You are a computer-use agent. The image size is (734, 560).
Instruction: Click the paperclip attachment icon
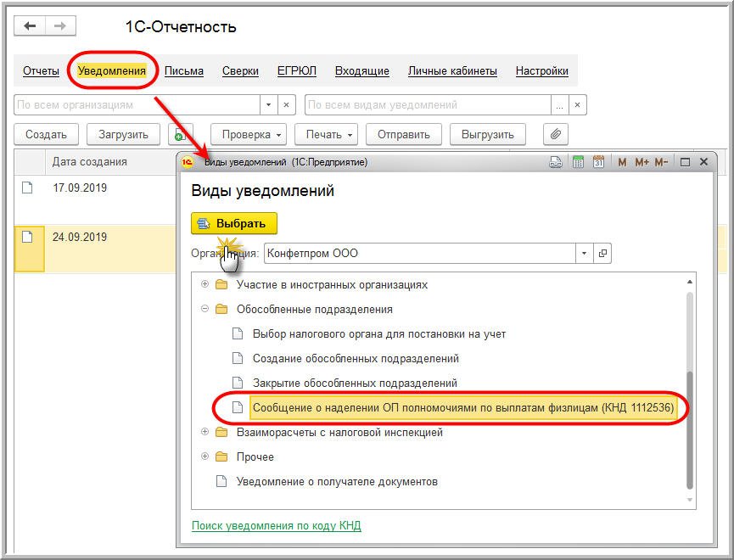(555, 134)
